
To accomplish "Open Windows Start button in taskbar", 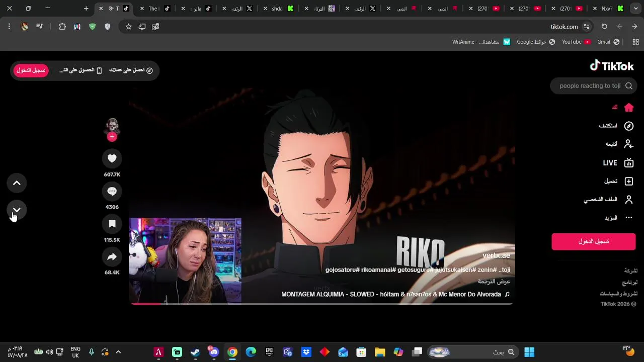I will pos(529,352).
